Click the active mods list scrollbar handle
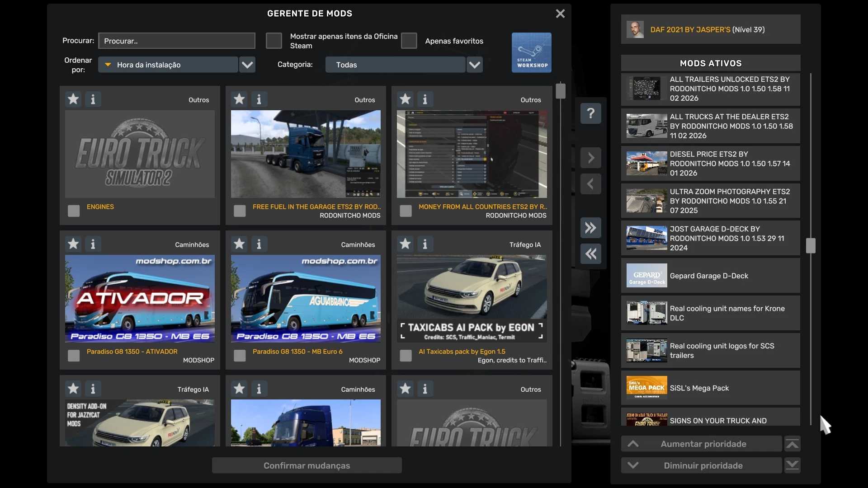868x488 pixels. click(811, 246)
